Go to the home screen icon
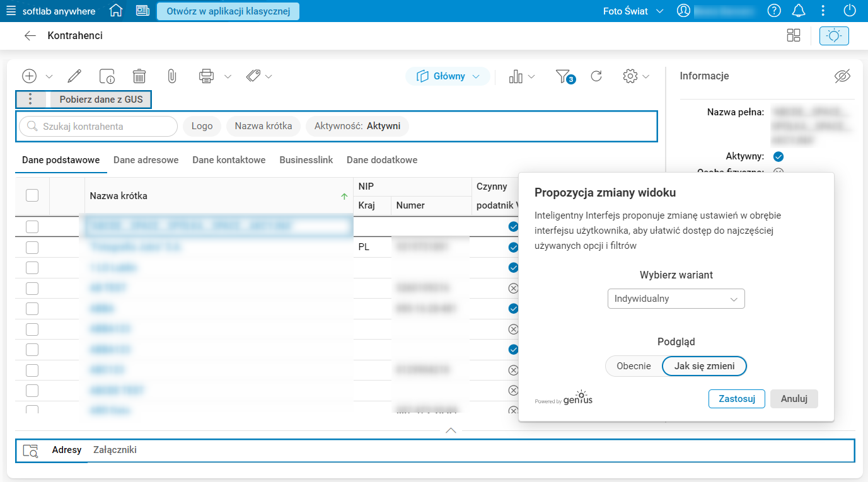This screenshot has width=868, height=482. (x=116, y=11)
